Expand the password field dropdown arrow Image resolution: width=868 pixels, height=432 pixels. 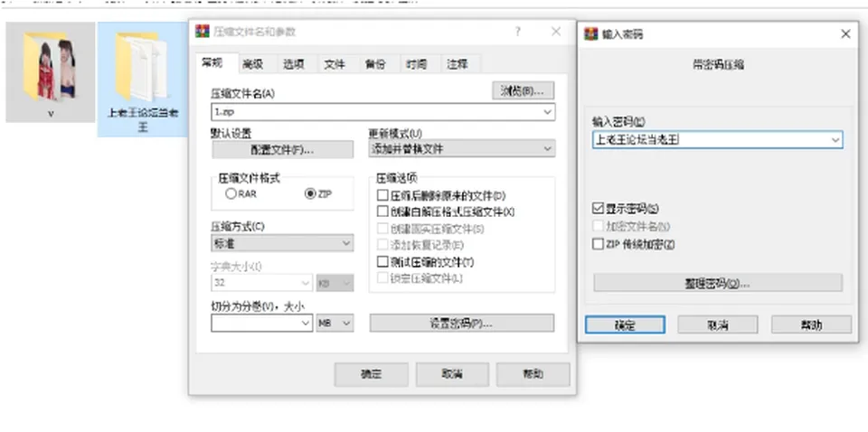[x=835, y=140]
